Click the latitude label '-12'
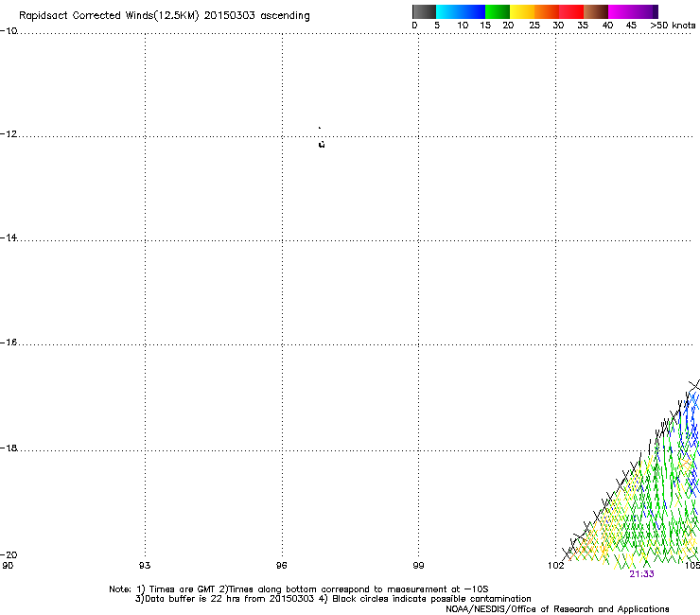This screenshot has width=700, height=615. pyautogui.click(x=9, y=134)
